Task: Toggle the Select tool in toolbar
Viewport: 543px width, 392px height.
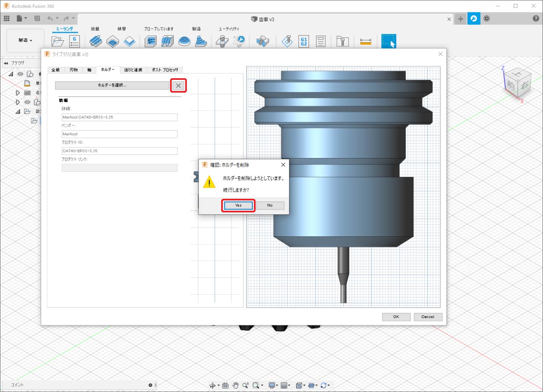Action: tap(388, 41)
